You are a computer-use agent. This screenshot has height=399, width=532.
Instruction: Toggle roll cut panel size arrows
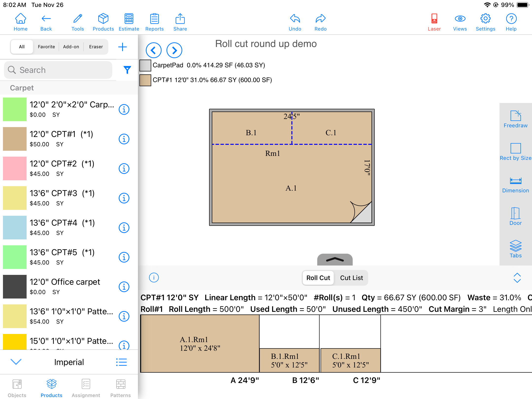click(517, 278)
